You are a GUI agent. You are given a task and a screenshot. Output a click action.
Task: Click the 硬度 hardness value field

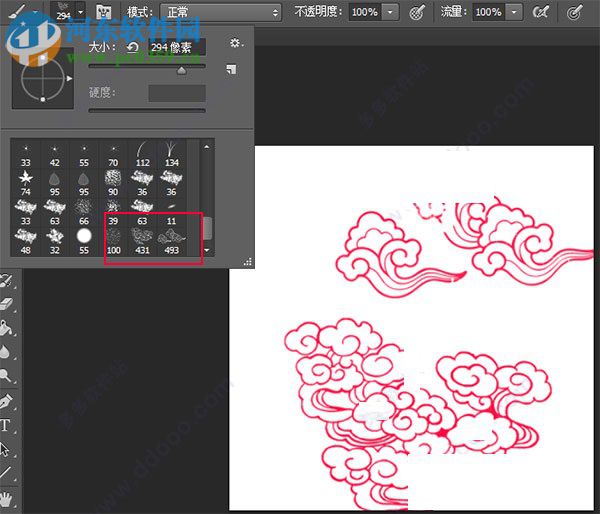click(x=177, y=93)
